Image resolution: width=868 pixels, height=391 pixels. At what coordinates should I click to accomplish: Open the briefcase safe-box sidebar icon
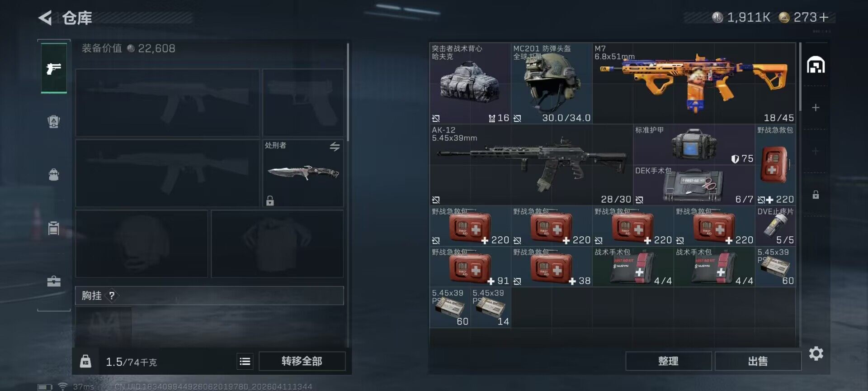tap(54, 281)
